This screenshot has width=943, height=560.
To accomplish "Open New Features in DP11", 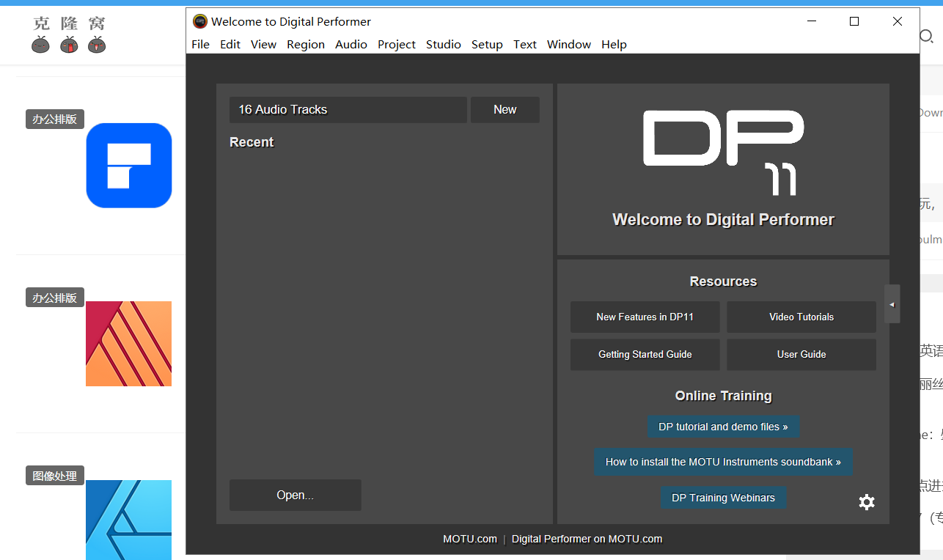I will [x=645, y=317].
